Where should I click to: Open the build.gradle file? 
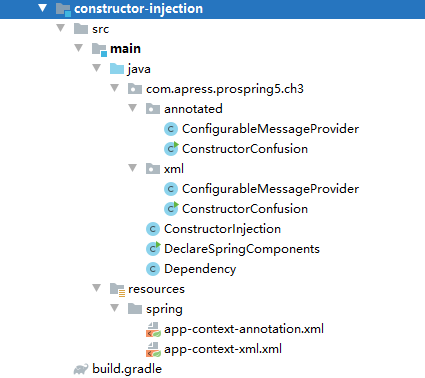click(x=127, y=369)
